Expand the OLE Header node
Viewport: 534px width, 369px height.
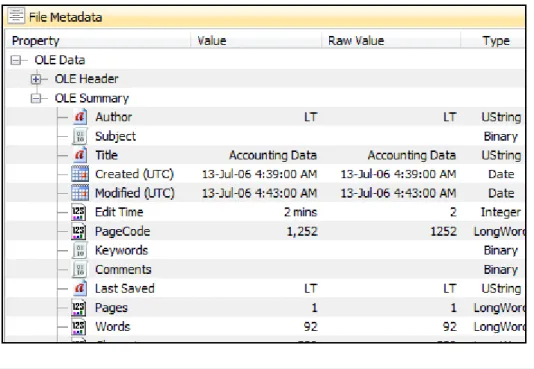(x=35, y=79)
